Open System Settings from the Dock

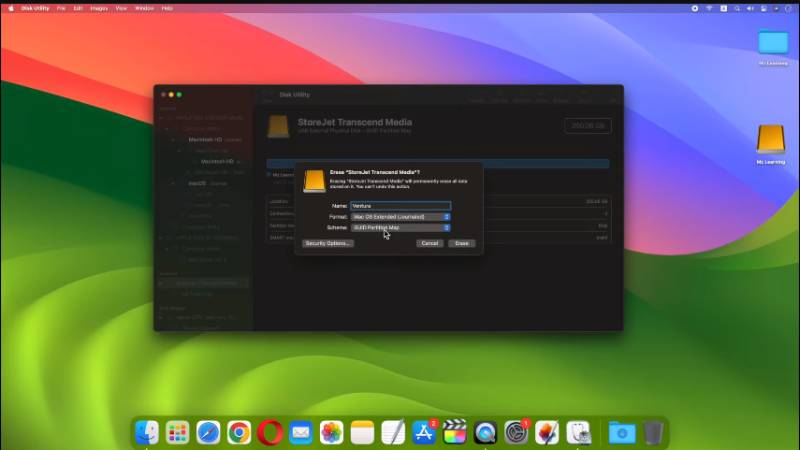click(516, 432)
